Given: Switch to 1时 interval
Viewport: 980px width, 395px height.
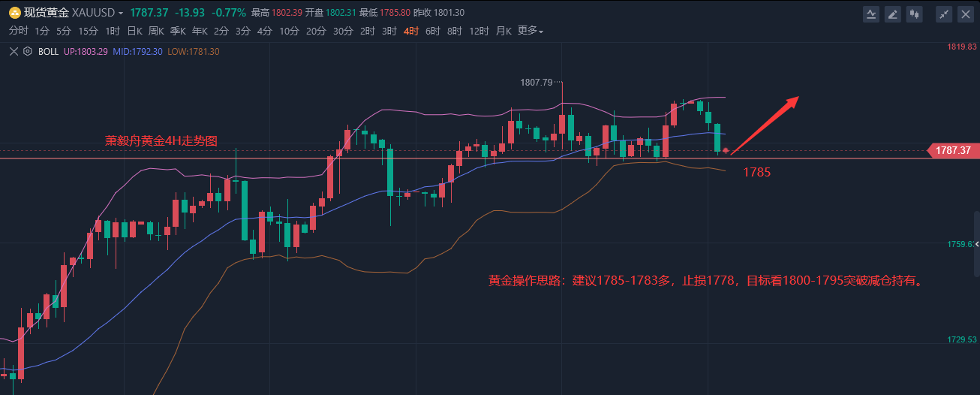Looking at the screenshot, I should tap(113, 31).
